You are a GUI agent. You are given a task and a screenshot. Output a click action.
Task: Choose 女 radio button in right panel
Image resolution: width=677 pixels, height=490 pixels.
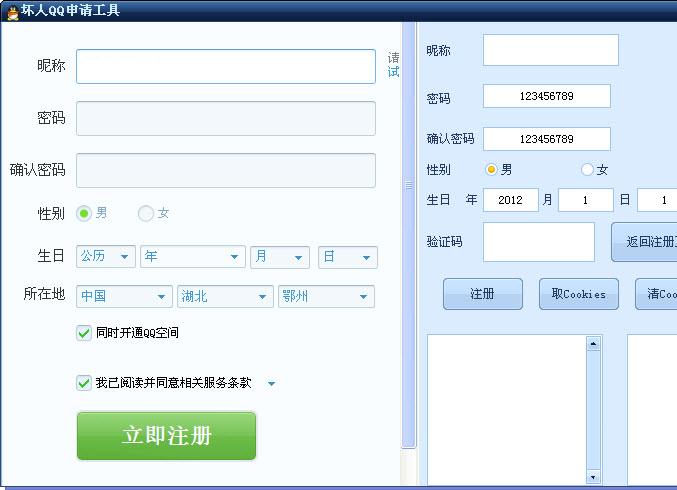587,170
